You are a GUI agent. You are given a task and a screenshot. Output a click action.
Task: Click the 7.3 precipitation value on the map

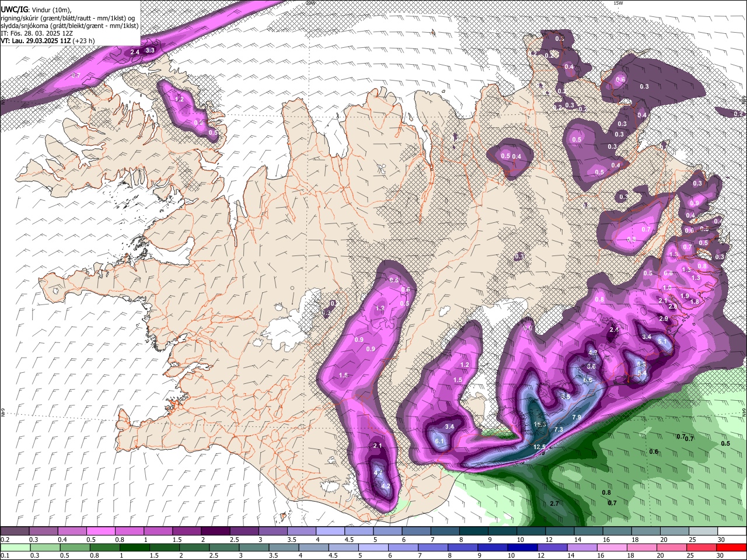point(558,429)
